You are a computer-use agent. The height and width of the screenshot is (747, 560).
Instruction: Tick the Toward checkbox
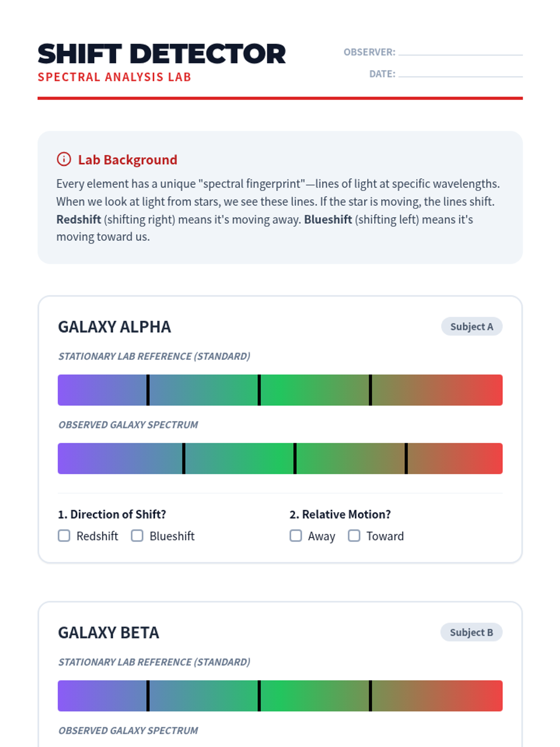[354, 536]
